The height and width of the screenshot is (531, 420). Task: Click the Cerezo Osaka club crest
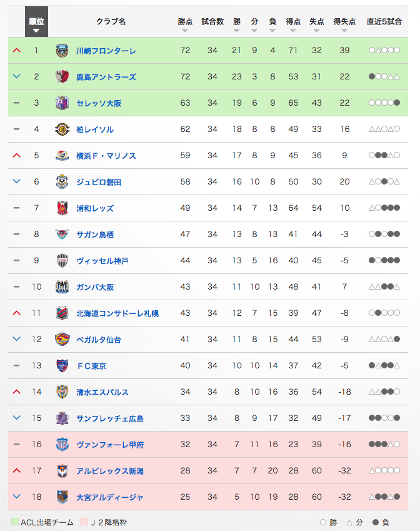[x=62, y=103]
